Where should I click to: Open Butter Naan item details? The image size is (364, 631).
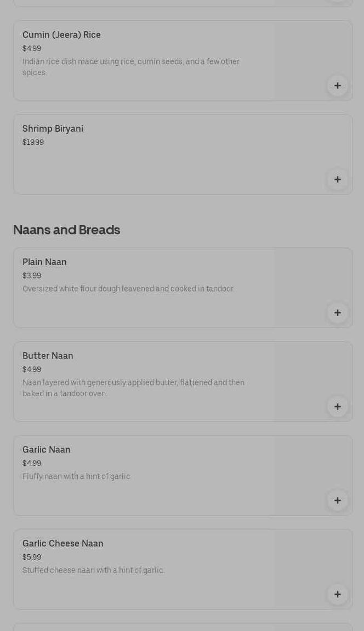tap(48, 356)
